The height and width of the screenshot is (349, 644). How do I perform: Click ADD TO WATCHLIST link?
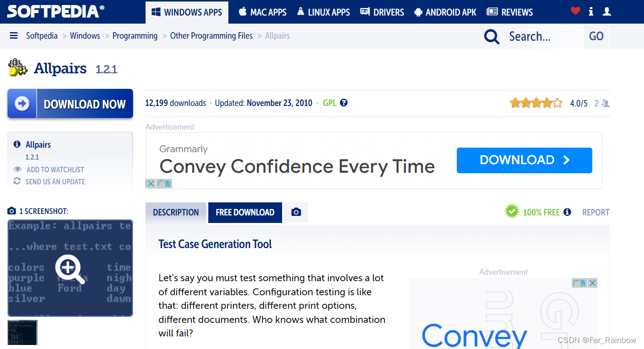(55, 170)
